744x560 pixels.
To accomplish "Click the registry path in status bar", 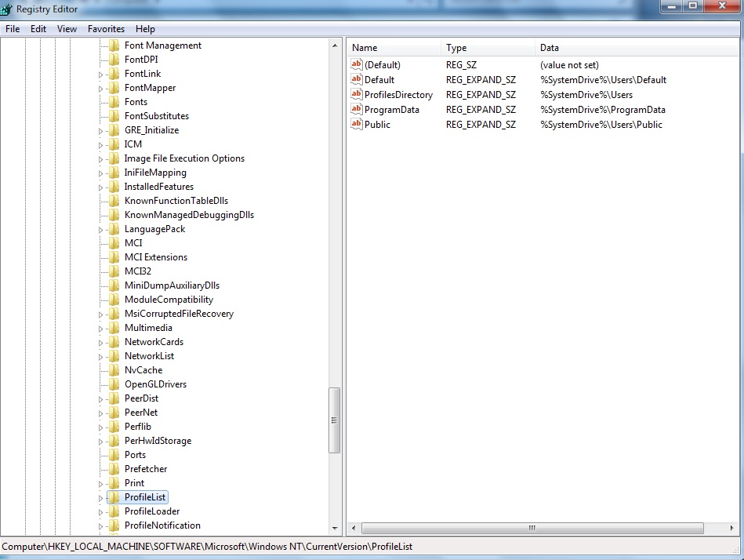I will point(207,547).
